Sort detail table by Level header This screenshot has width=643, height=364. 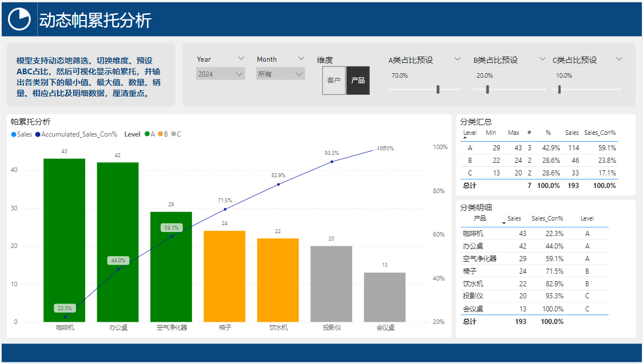point(587,218)
